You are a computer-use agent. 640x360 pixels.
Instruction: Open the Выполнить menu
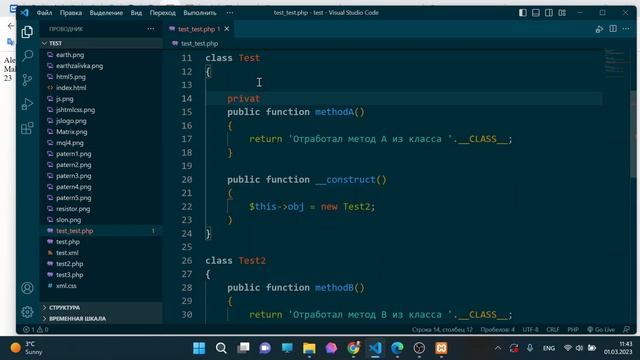tap(200, 13)
